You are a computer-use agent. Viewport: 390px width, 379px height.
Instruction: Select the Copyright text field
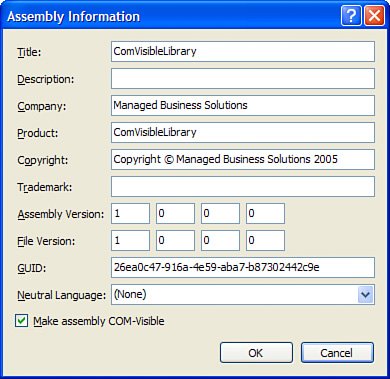click(x=243, y=160)
